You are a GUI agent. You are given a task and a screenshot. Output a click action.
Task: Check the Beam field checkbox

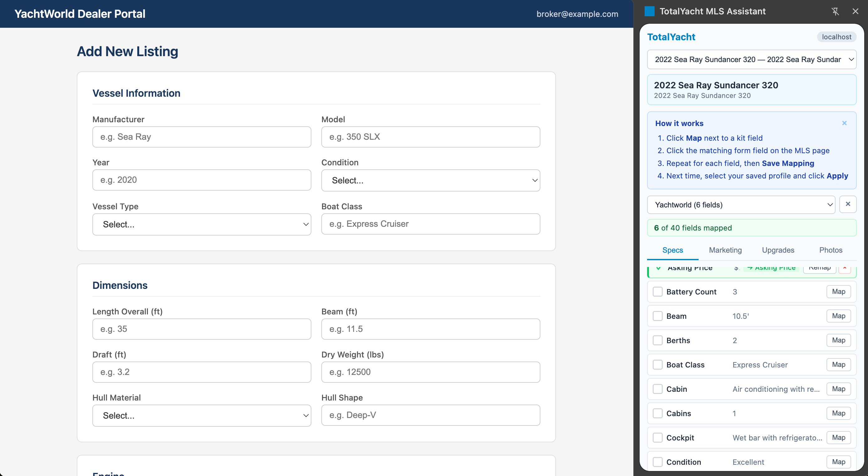[657, 316]
